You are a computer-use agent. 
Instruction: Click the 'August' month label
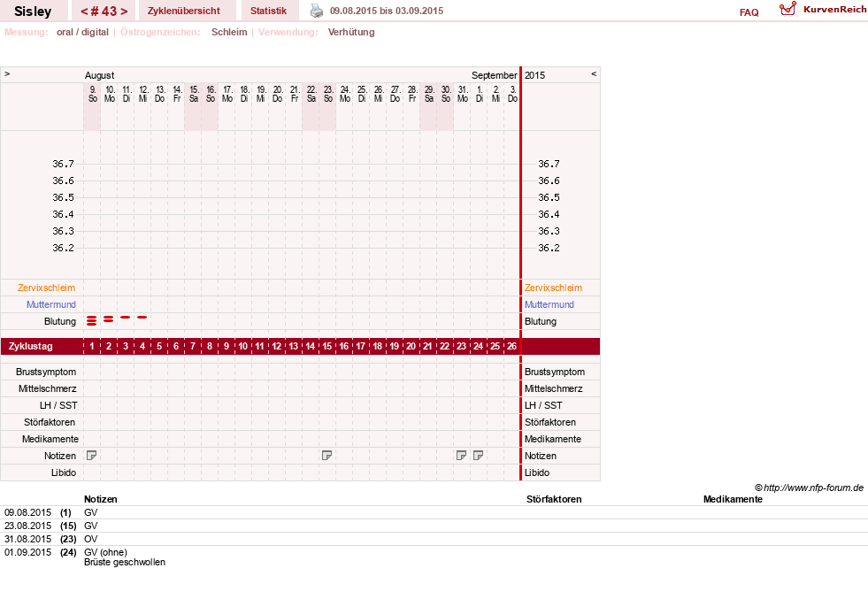coord(100,75)
